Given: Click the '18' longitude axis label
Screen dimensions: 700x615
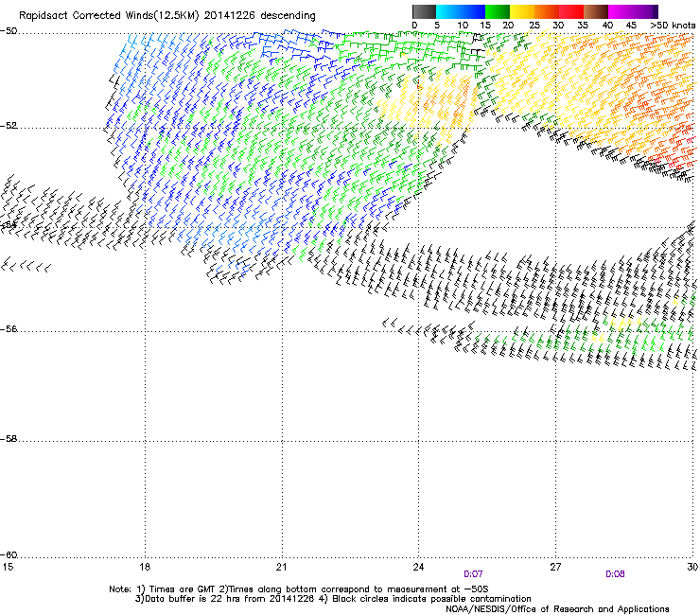Looking at the screenshot, I should [x=145, y=567].
